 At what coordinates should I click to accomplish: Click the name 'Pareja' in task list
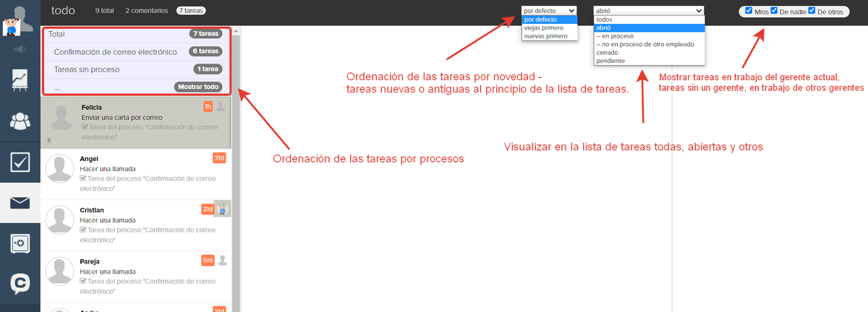tap(90, 261)
